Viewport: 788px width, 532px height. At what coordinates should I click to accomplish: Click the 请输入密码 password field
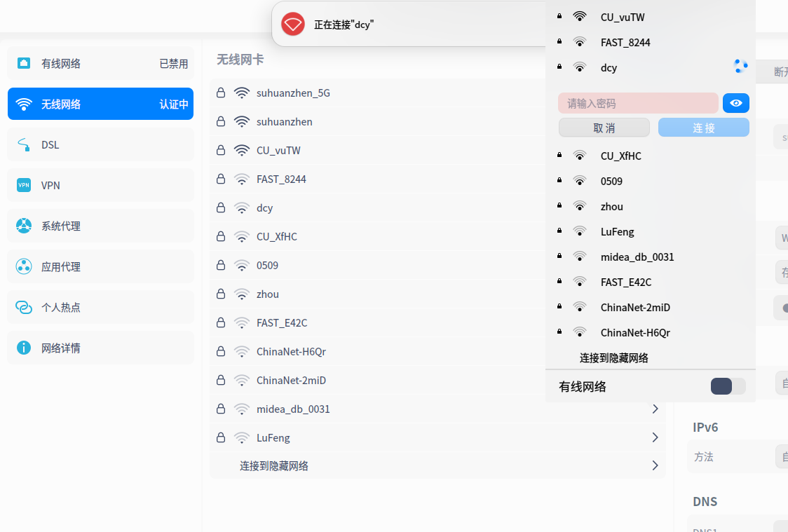coord(638,103)
